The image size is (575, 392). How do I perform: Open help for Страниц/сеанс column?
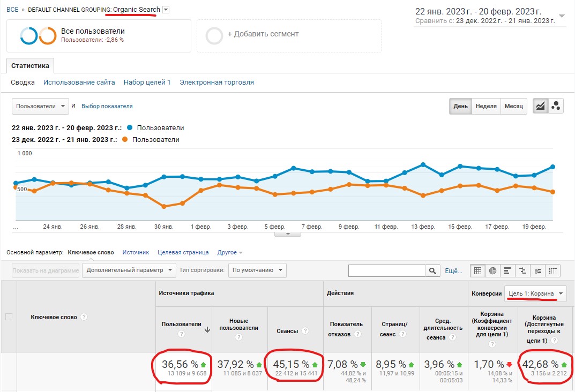[x=402, y=334]
